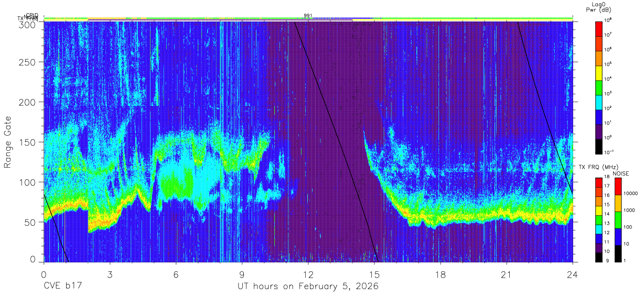644x297 pixels.
Task: Click the green segment of the TX FRQ colorbar
Action: [599, 220]
